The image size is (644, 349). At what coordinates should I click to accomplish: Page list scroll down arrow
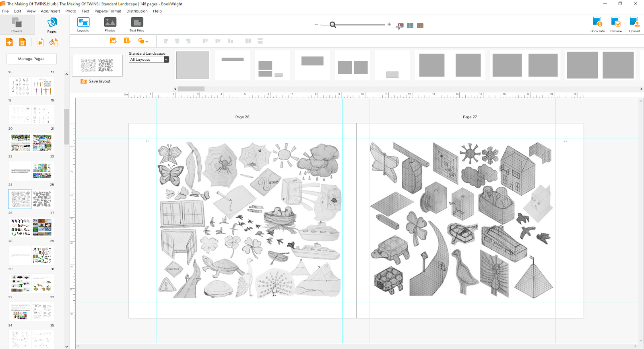(x=67, y=346)
